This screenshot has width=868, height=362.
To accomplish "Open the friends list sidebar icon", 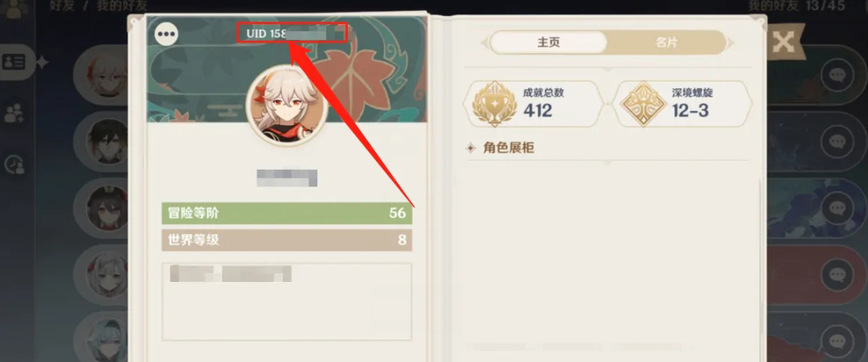I will pyautogui.click(x=14, y=62).
